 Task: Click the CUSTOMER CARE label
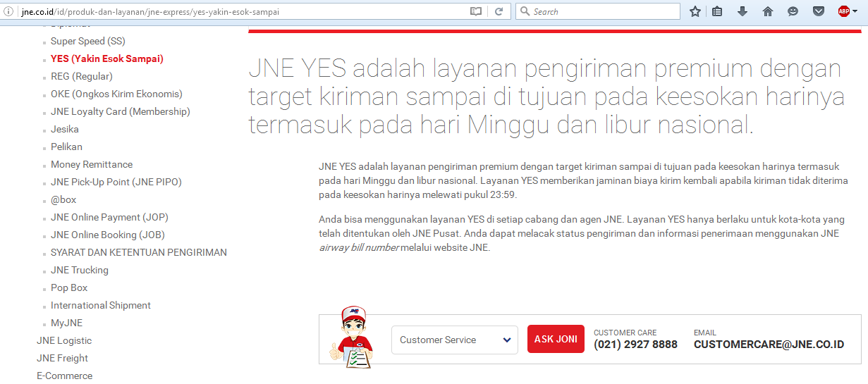coord(625,333)
